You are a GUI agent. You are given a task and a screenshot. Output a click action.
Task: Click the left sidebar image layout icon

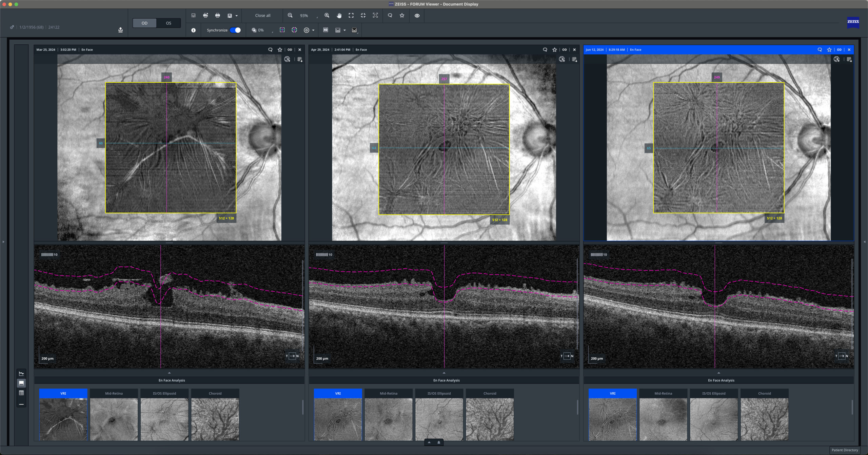[21, 383]
